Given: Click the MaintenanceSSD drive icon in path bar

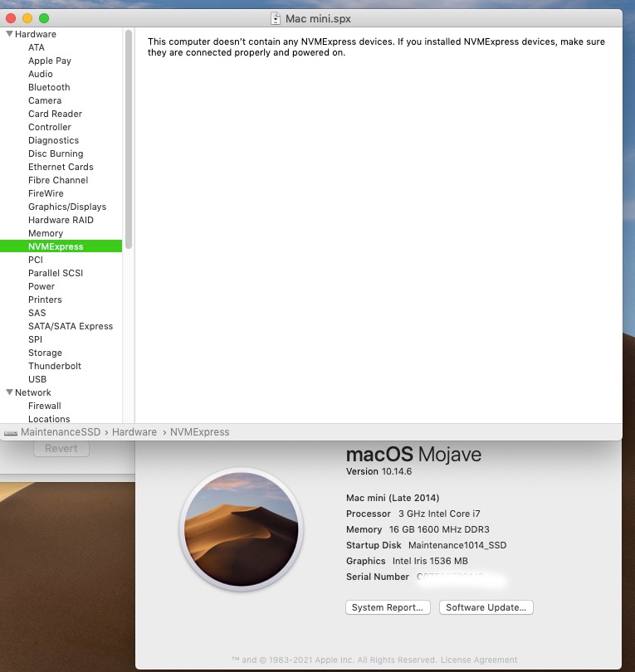Looking at the screenshot, I should [10, 433].
